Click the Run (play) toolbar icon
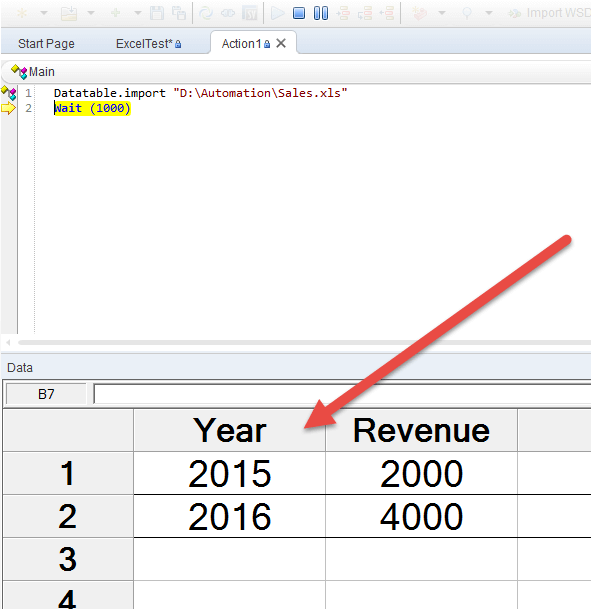 [277, 13]
